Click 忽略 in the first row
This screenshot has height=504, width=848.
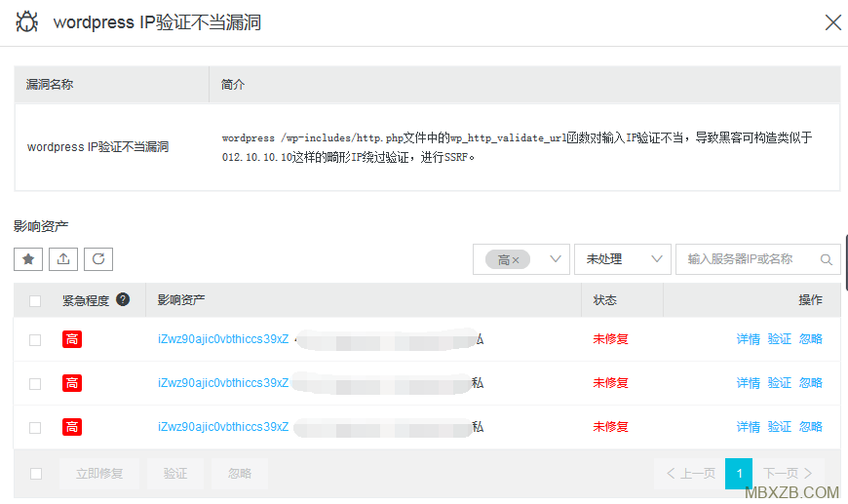coord(811,339)
